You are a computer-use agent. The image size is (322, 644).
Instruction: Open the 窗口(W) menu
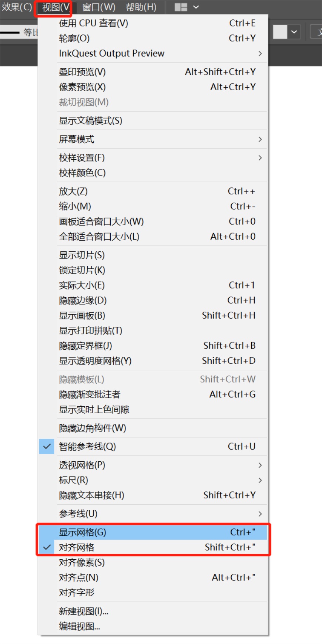point(99,7)
